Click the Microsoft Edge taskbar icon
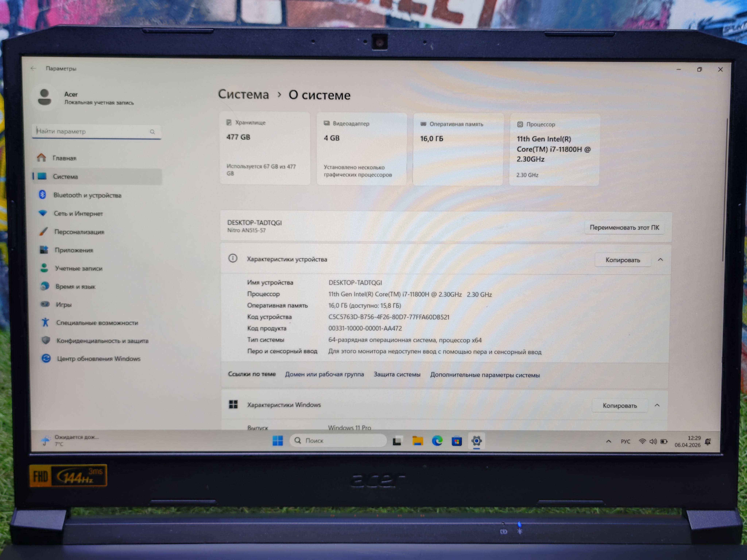 click(437, 441)
